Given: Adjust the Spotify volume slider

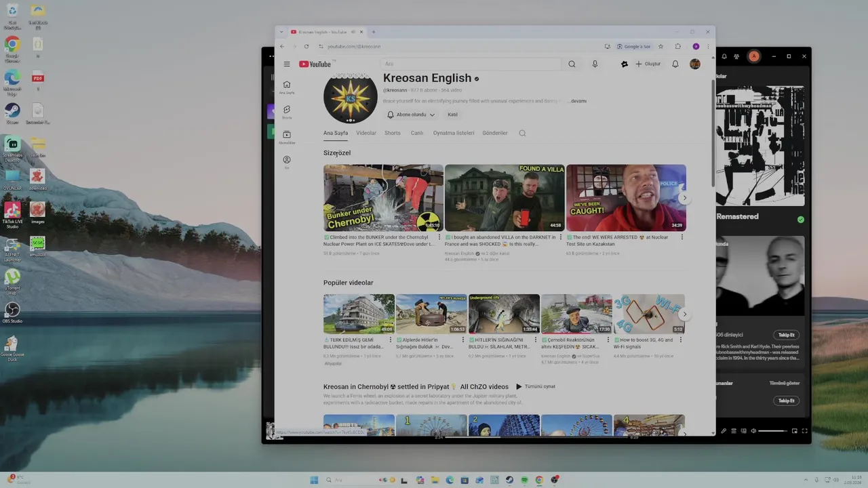Looking at the screenshot, I should click(772, 431).
